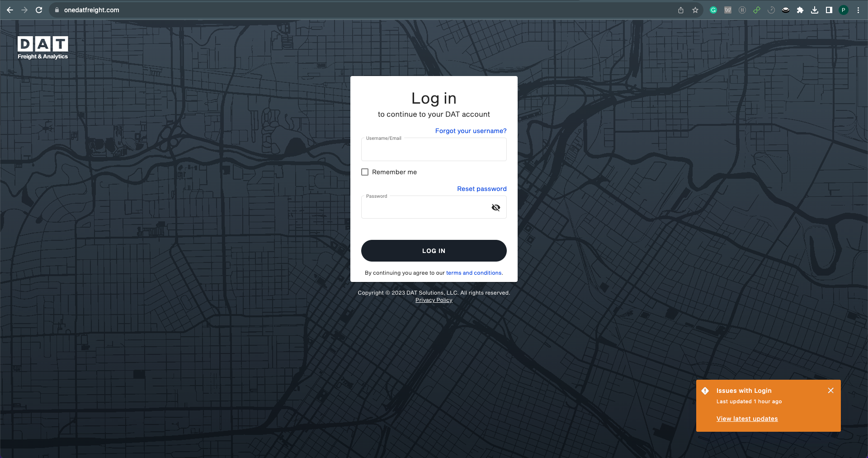The height and width of the screenshot is (458, 868).
Task: Click 'to continue to your DAT account' text
Action: pos(434,114)
